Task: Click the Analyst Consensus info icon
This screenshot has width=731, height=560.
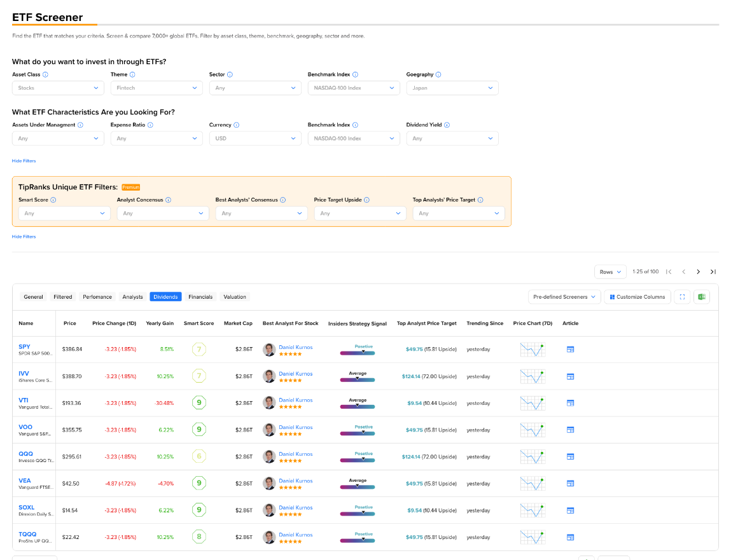Action: pos(169,200)
